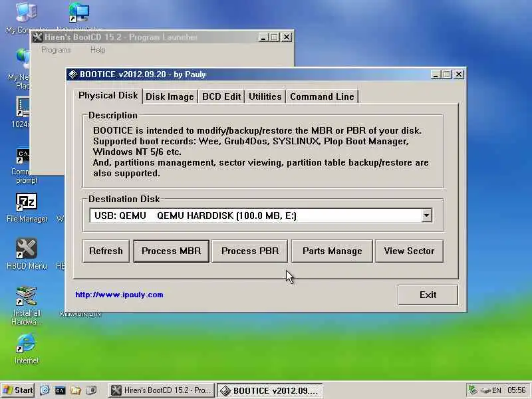Minimize the Hiren's BootCD launcher window

(263, 37)
